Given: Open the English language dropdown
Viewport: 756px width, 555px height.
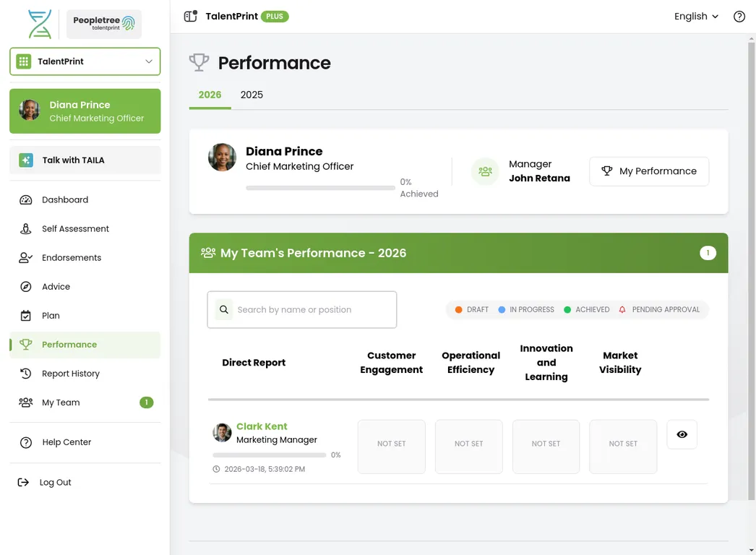Looking at the screenshot, I should pos(696,17).
